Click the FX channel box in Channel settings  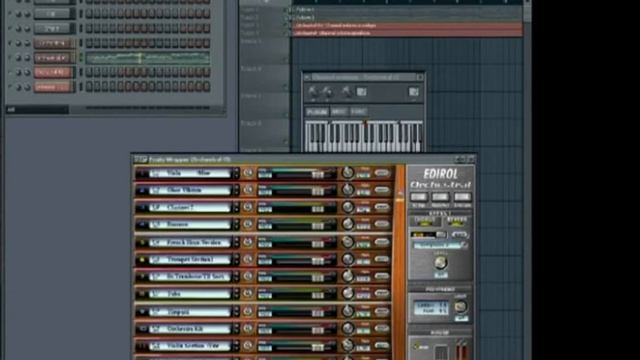click(413, 92)
